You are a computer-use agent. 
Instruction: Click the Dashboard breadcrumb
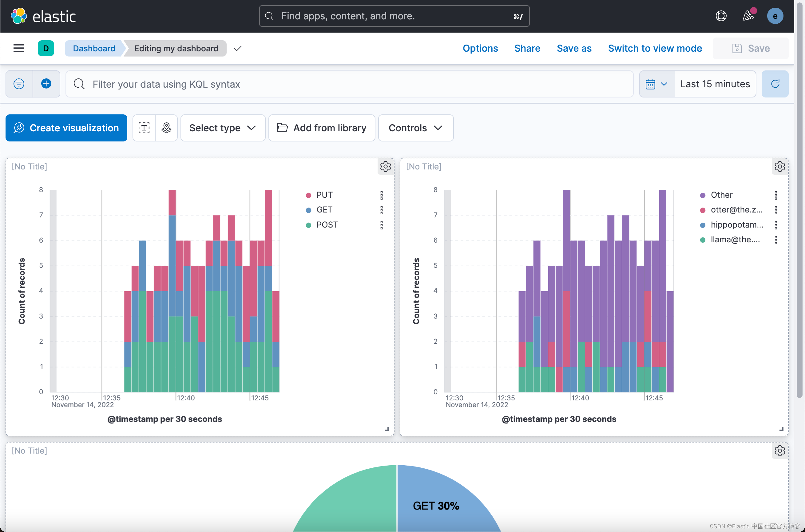(x=94, y=48)
